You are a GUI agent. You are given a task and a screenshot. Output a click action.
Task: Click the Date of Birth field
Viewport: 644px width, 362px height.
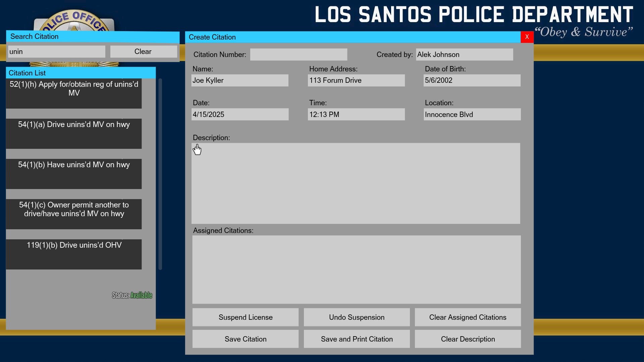472,80
